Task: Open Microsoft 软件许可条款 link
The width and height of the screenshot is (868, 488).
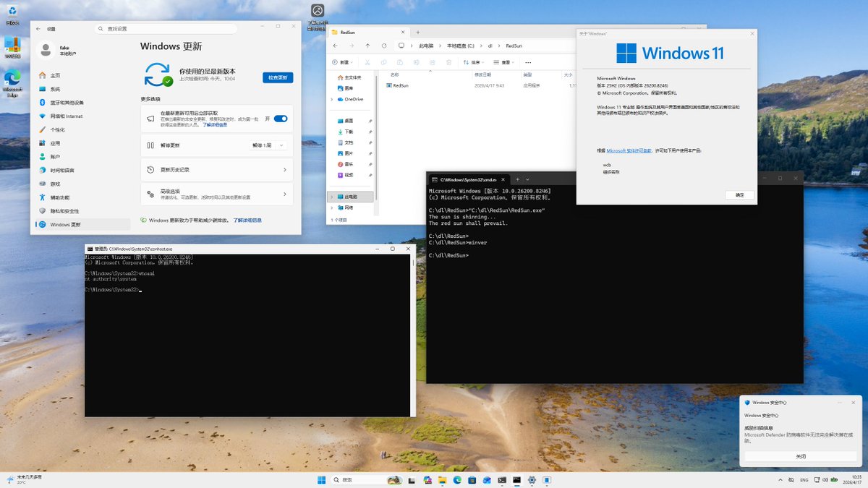Action: [629, 150]
